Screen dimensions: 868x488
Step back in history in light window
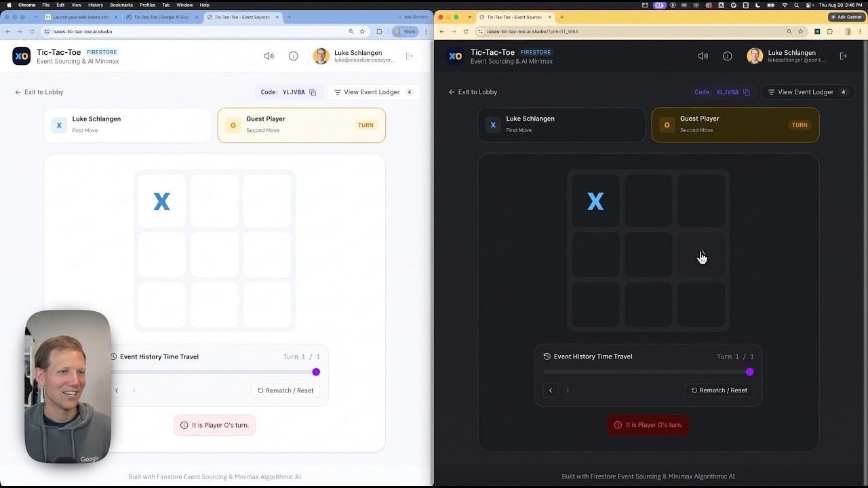117,390
